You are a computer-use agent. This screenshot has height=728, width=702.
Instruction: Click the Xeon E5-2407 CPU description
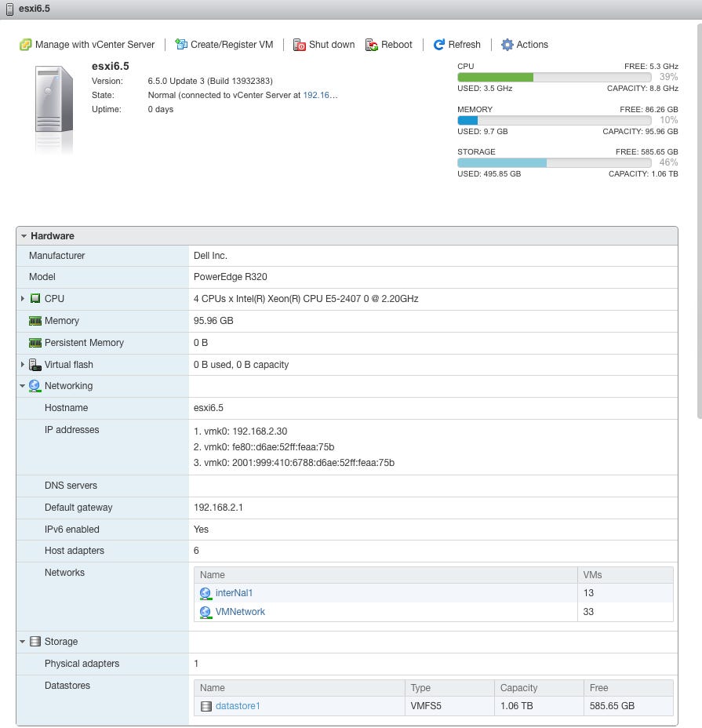coord(306,299)
